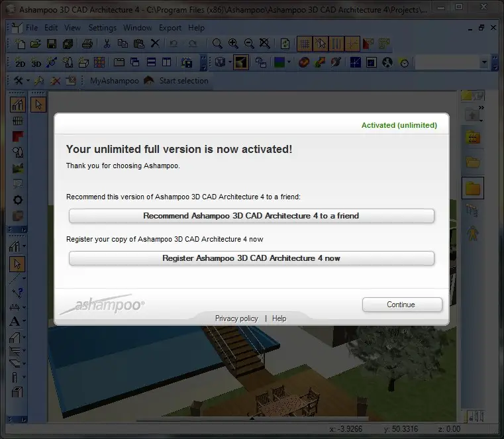The width and height of the screenshot is (504, 439).
Task: Click the Continue button
Action: point(402,305)
